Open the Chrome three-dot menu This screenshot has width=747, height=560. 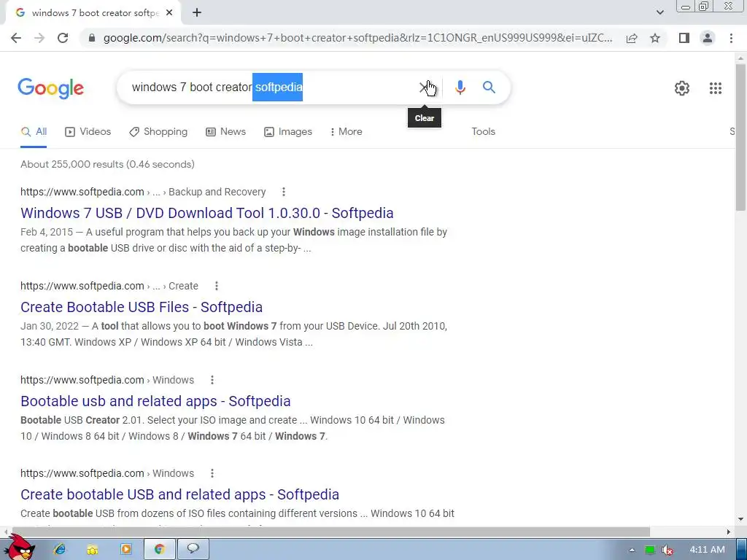(731, 38)
